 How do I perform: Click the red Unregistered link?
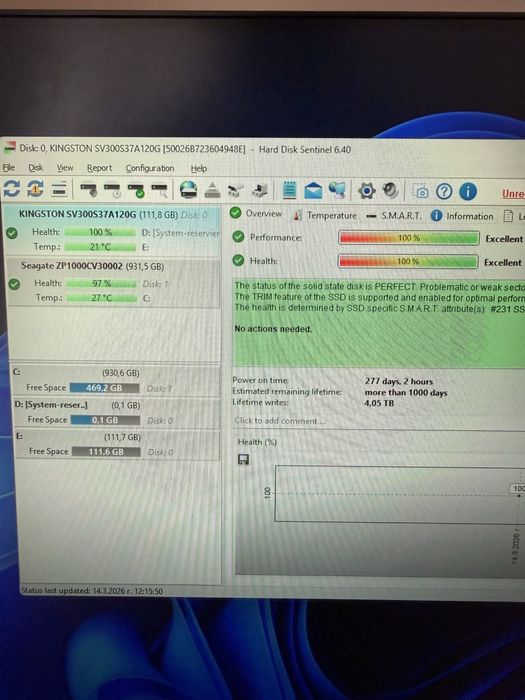tap(513, 194)
